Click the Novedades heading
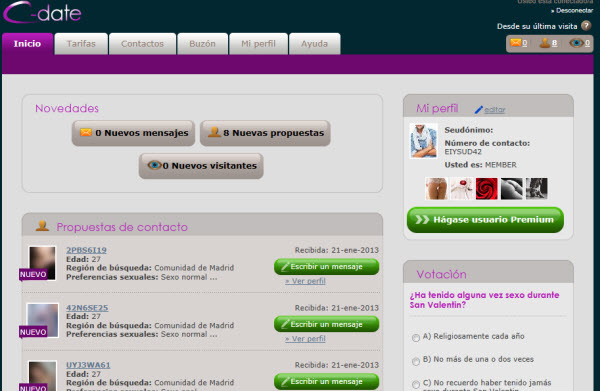The width and height of the screenshot is (600, 391). [x=67, y=108]
